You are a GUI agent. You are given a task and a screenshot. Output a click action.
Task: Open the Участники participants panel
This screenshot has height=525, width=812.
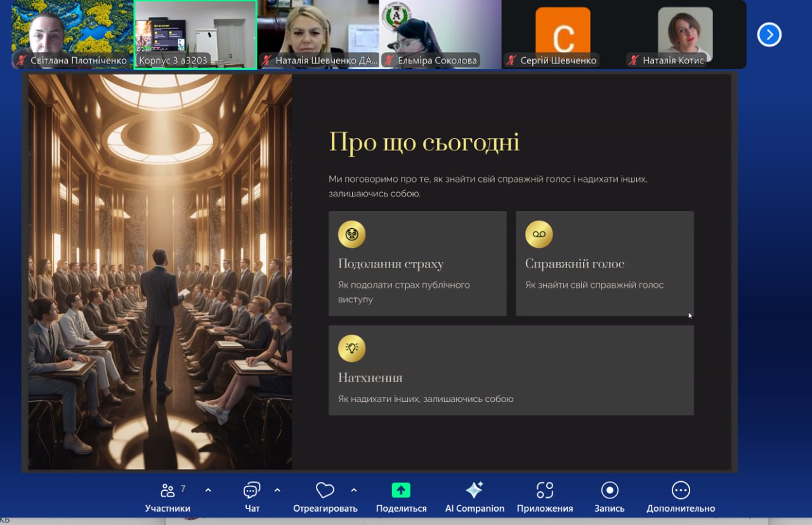[x=167, y=496]
